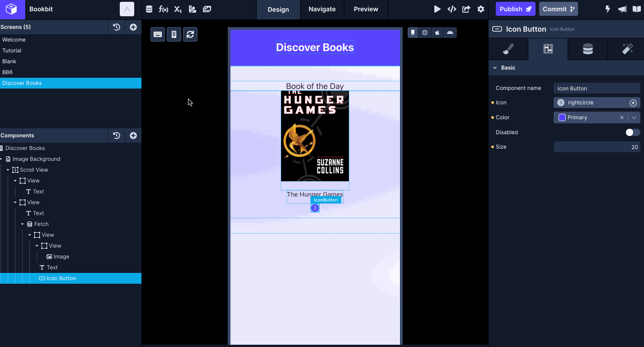Screen dimensions: 644x347
Task: Click the Component name input field
Action: pyautogui.click(x=597, y=89)
